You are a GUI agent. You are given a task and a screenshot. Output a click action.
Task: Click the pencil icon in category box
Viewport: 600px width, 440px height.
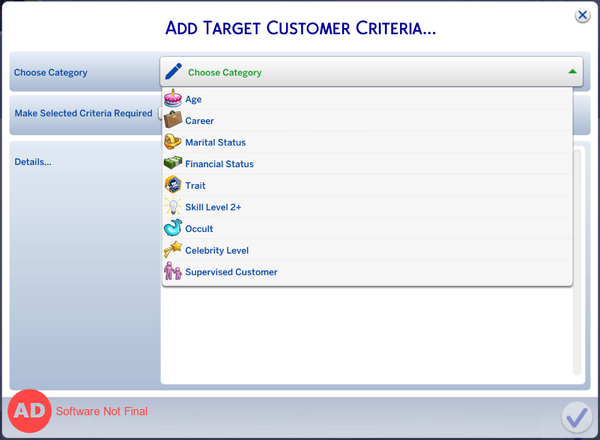coord(174,72)
